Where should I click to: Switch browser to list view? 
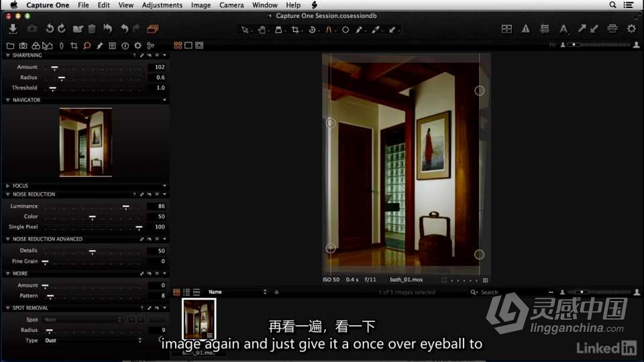[186, 292]
